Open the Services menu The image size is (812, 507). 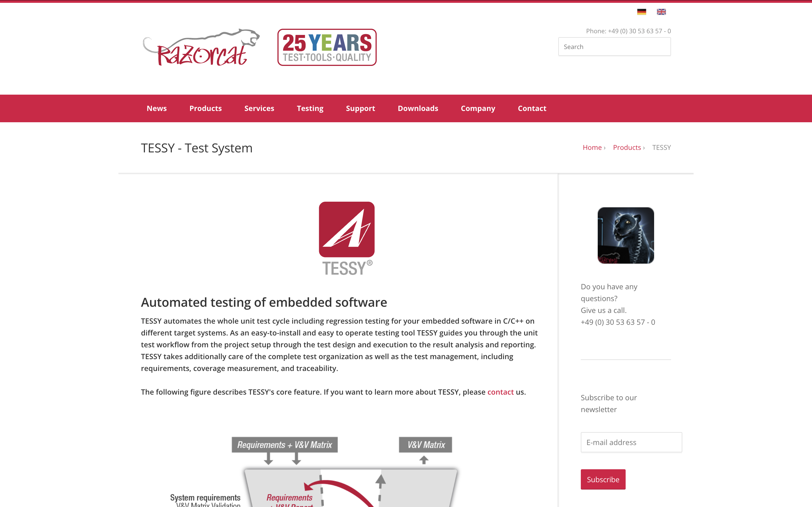[x=259, y=108]
